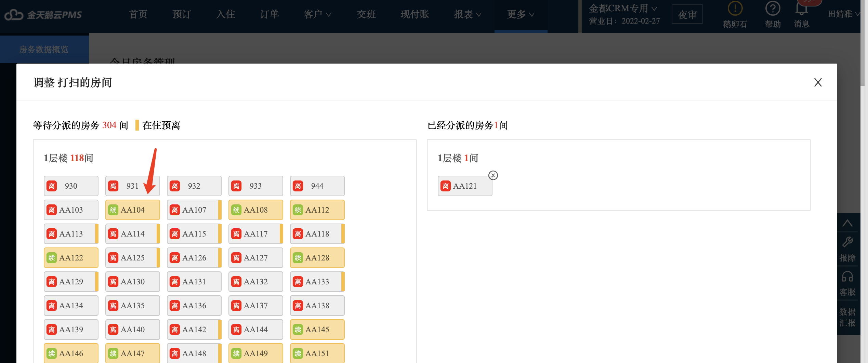Go to 首页 menu
Image resolution: width=868 pixels, height=363 pixels.
tap(138, 14)
